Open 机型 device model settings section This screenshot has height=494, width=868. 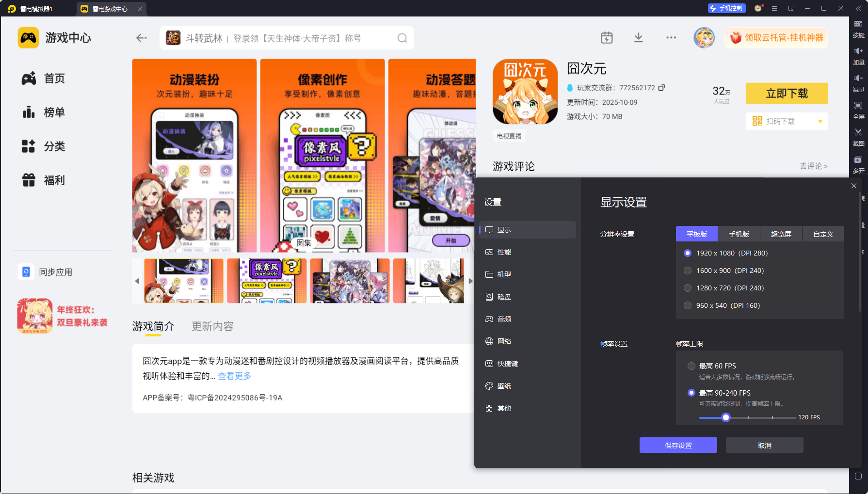528,274
